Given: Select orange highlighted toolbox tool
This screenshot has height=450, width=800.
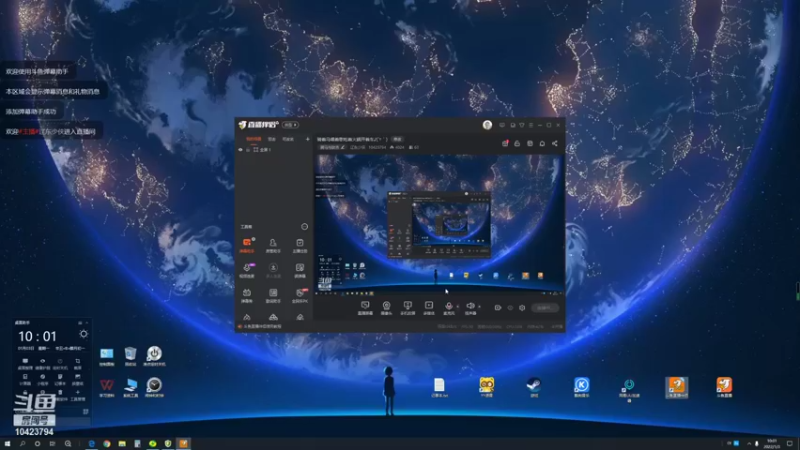Looking at the screenshot, I should coord(247,245).
